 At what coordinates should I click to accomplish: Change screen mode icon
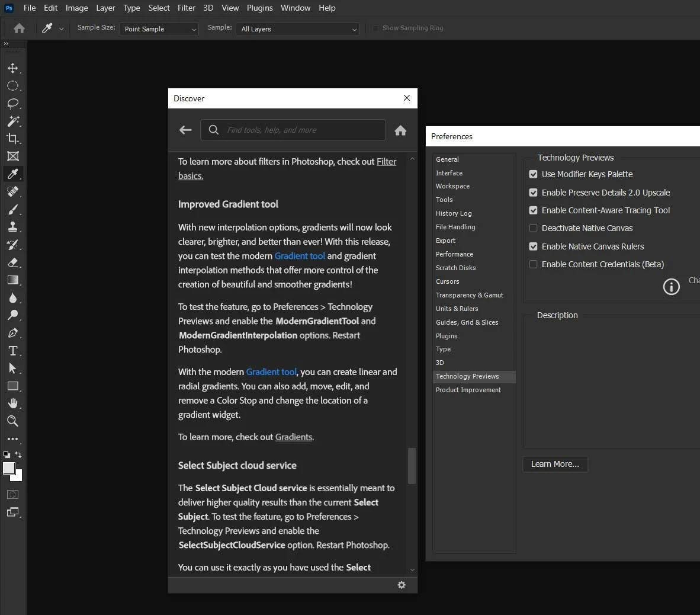click(13, 512)
